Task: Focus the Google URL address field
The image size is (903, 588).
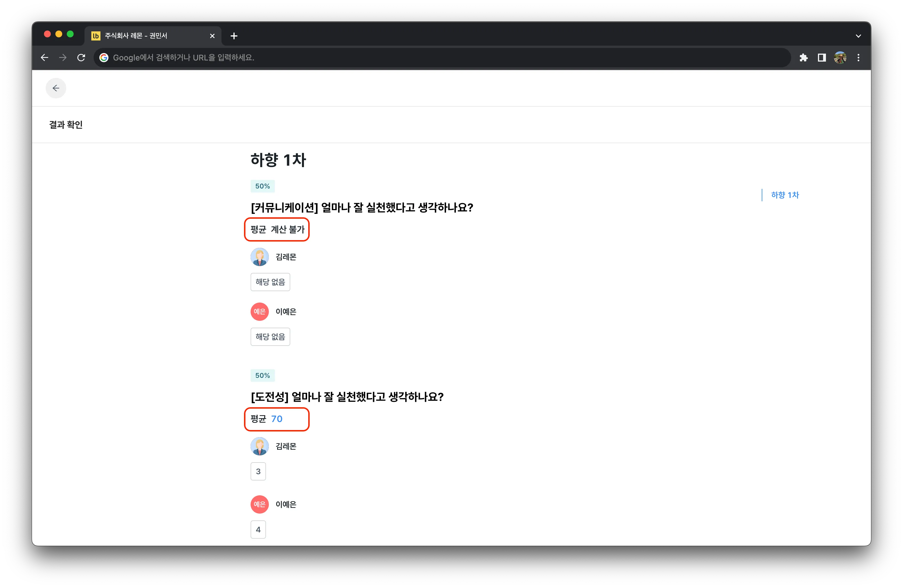Action: pos(442,58)
